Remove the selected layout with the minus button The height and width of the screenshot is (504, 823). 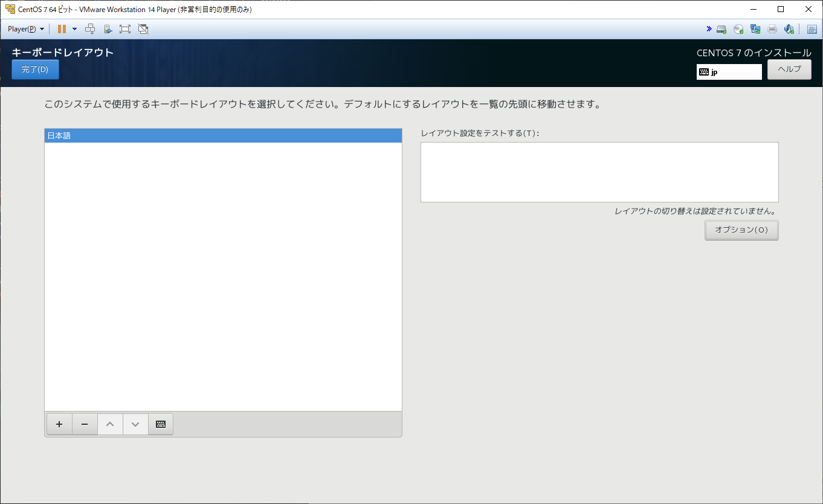pos(85,424)
